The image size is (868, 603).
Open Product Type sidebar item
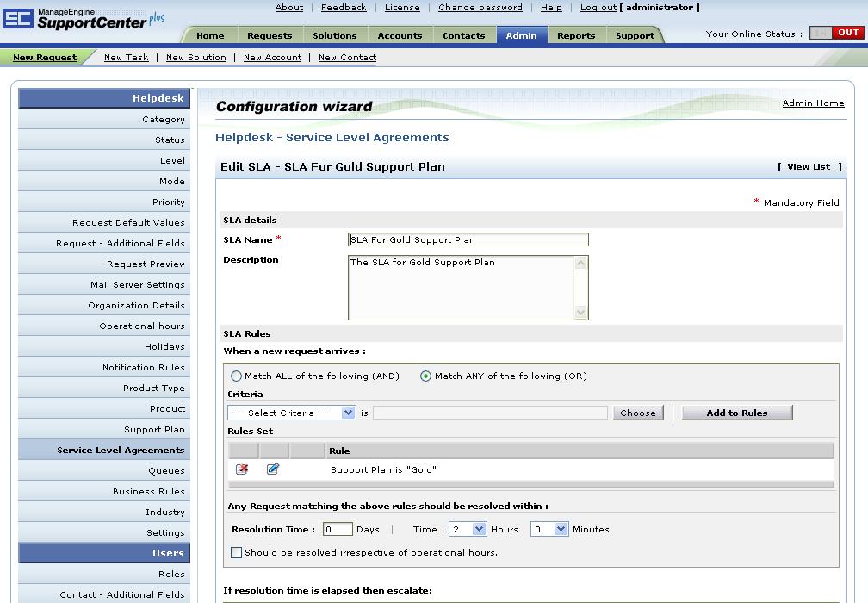(104, 388)
